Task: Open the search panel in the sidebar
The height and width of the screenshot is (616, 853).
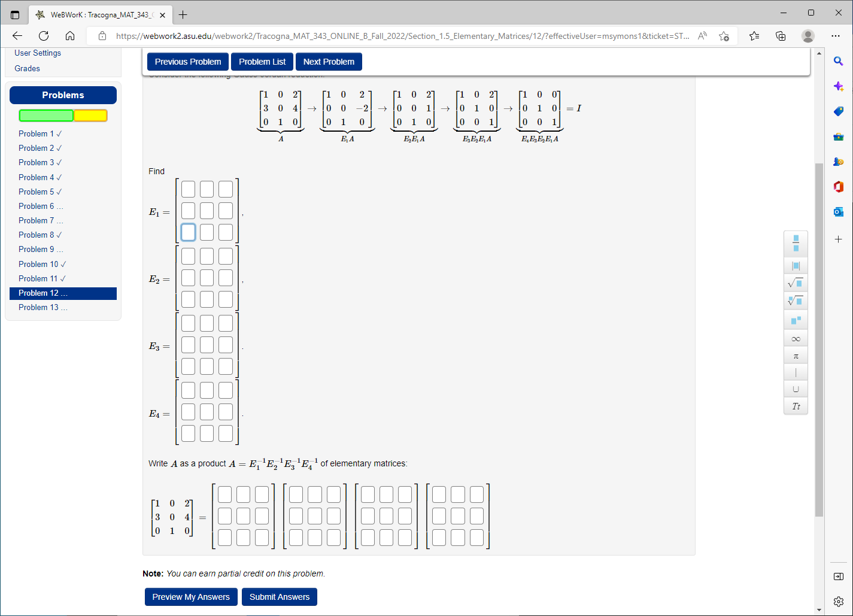Action: pos(838,60)
